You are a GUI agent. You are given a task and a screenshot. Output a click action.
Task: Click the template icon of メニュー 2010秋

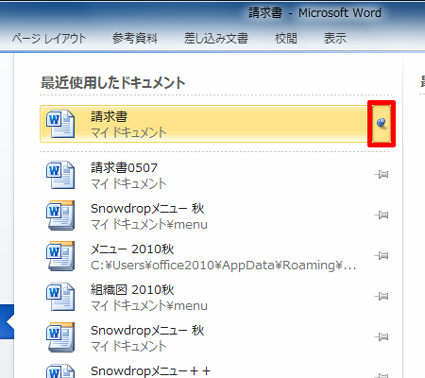coord(60,256)
